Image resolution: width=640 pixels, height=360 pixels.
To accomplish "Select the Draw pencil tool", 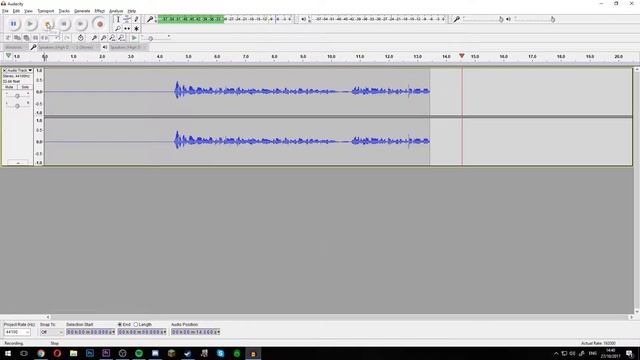I will coord(136,19).
